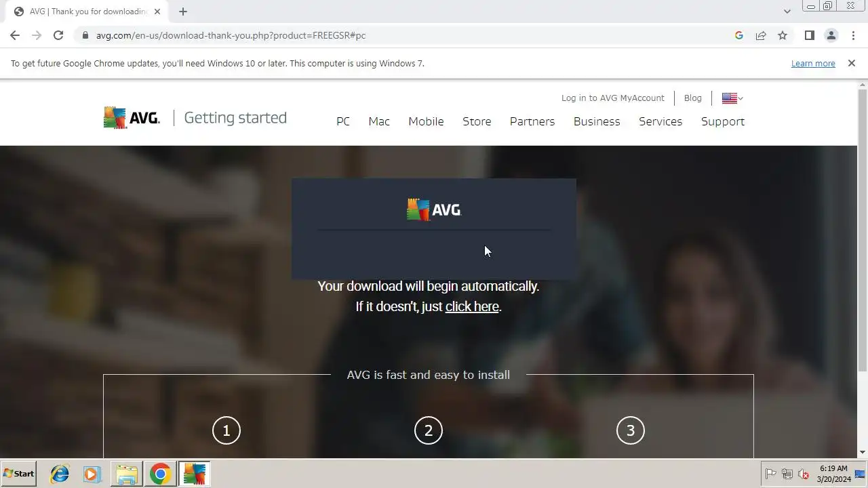Open the AVG Blog link
This screenshot has height=488, width=868.
click(692, 98)
